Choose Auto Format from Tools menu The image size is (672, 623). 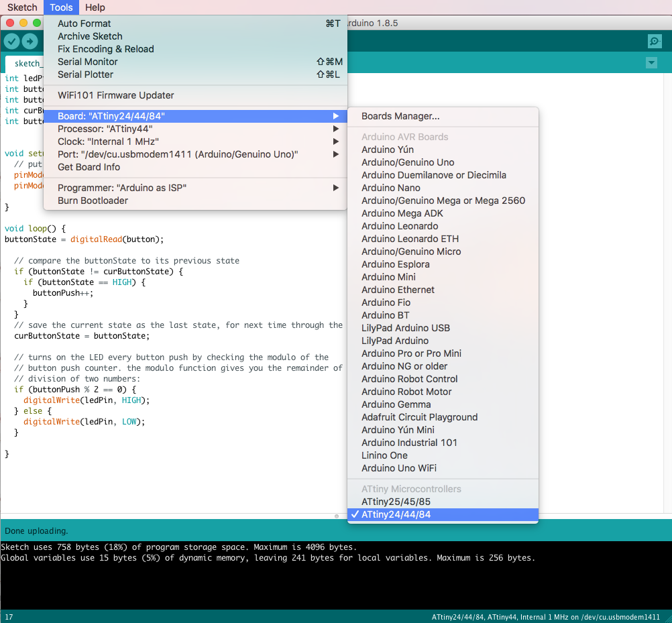pyautogui.click(x=195, y=23)
